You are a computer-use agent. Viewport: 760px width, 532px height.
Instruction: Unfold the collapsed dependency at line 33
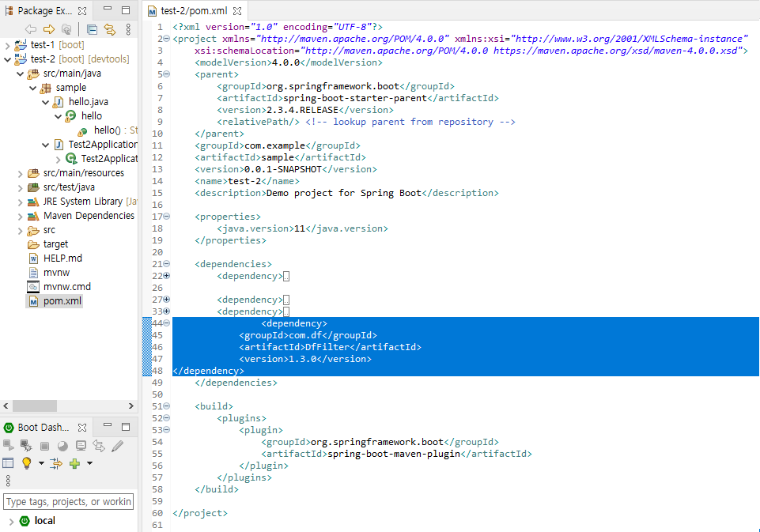tap(166, 311)
